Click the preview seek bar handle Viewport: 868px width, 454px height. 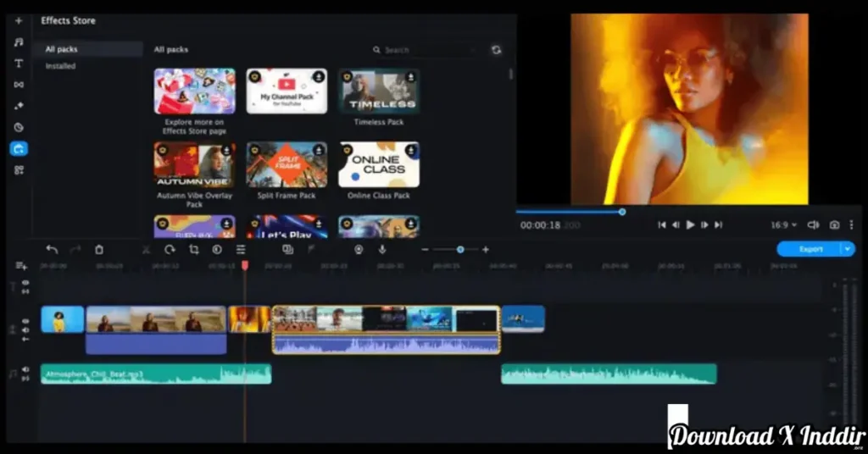(622, 212)
